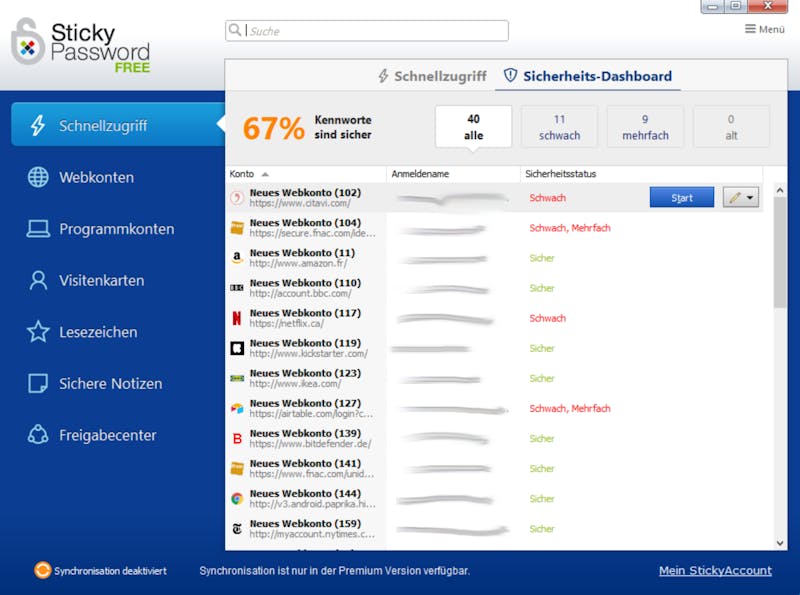Click the Airtable icon for Webkonto (127)

[x=237, y=408]
